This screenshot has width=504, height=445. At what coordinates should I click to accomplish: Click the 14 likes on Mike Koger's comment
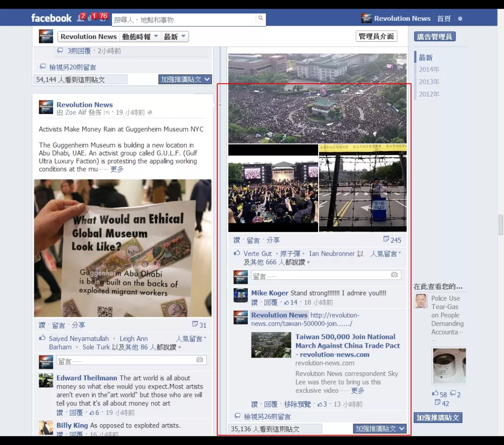click(291, 302)
